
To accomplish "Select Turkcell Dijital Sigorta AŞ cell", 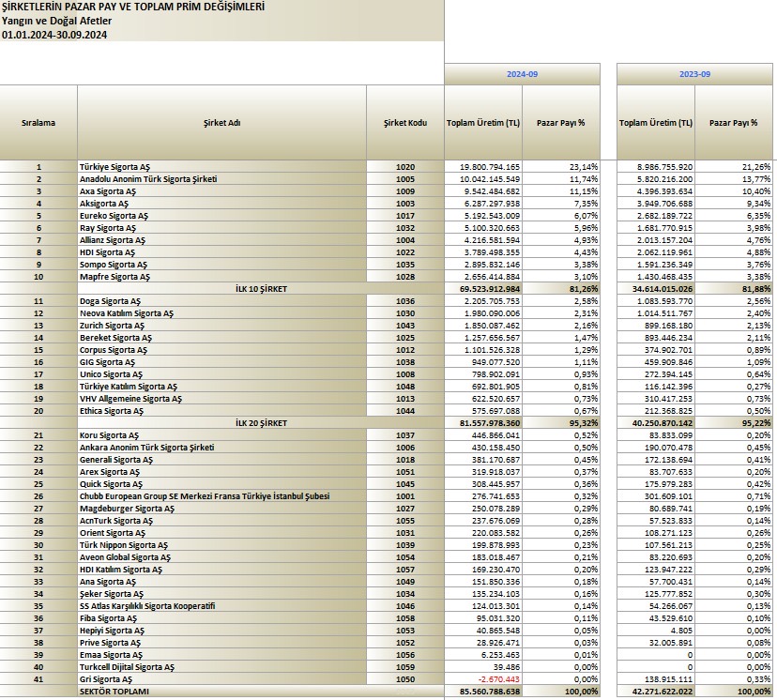I will (221, 667).
